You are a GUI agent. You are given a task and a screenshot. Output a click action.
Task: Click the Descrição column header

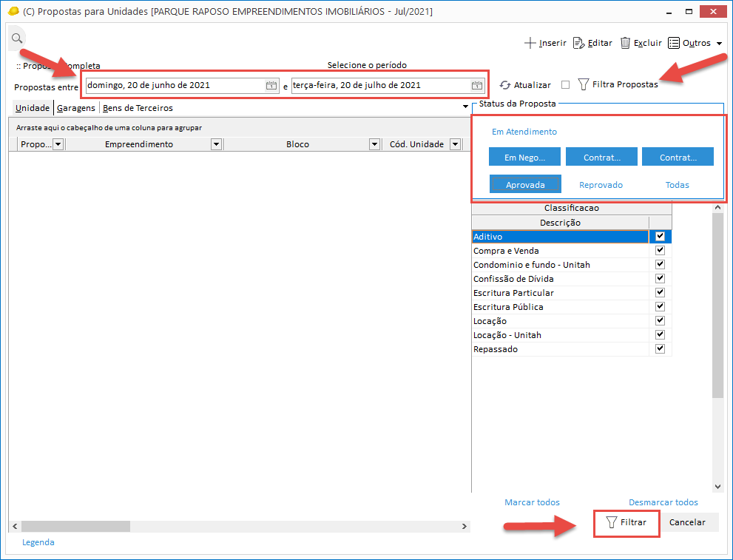(560, 223)
